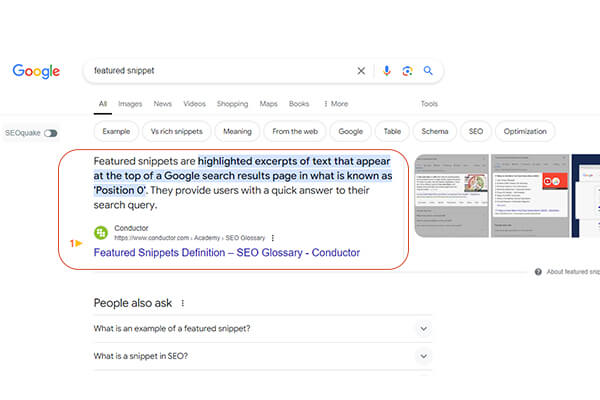
Task: Click the 'People also ask' heading
Action: [133, 303]
